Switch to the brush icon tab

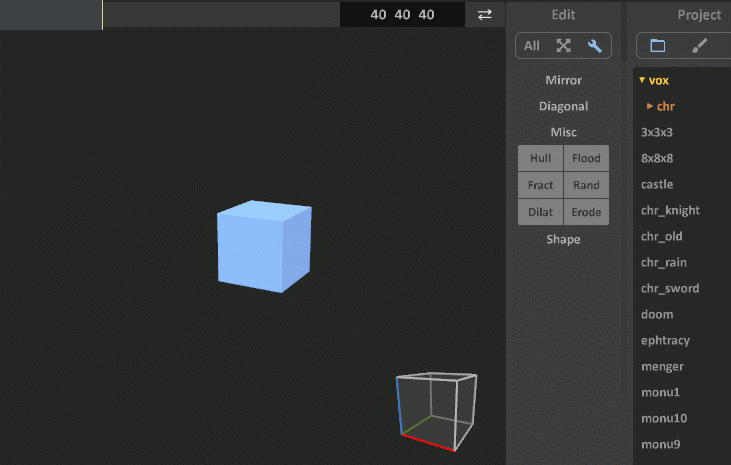[x=699, y=46]
